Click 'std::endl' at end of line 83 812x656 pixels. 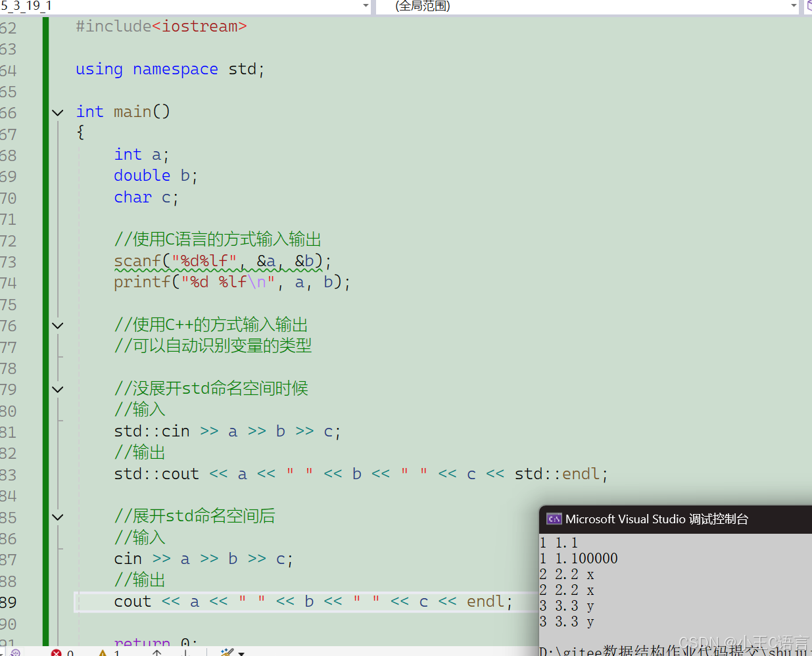click(557, 474)
